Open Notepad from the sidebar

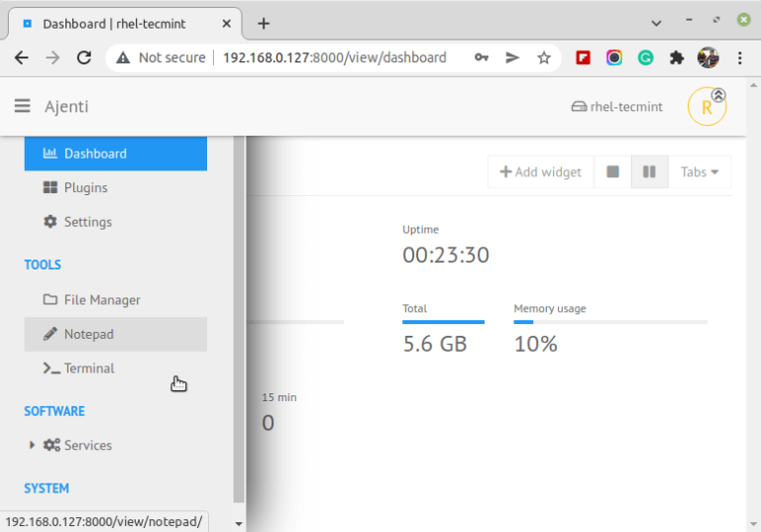click(89, 334)
